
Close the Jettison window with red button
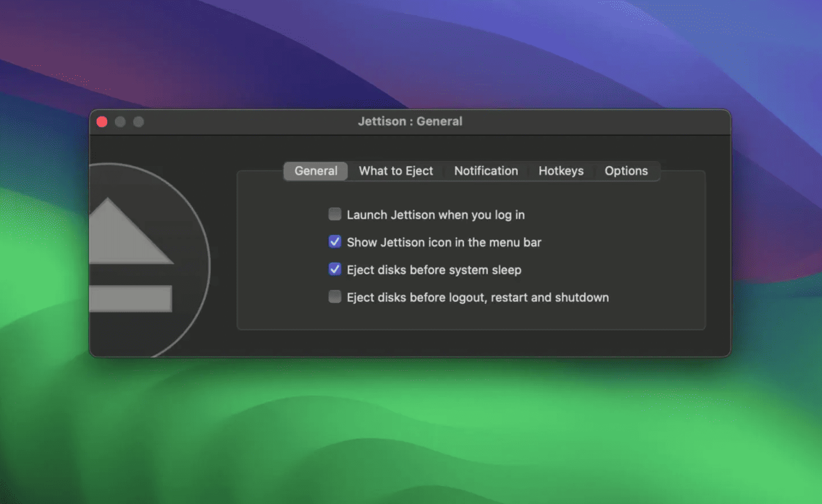[x=102, y=122]
